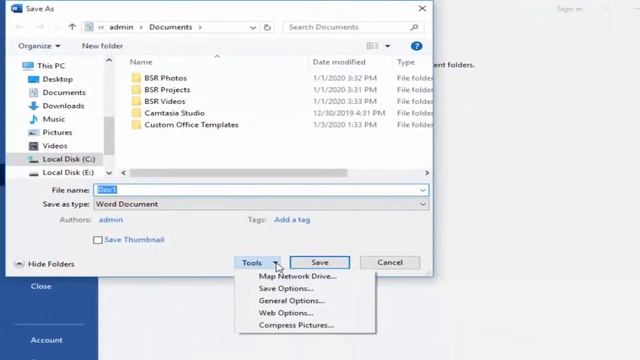Viewport: 640px width, 360px height.
Task: Click the nav pane scroll up arrow
Action: (109, 60)
